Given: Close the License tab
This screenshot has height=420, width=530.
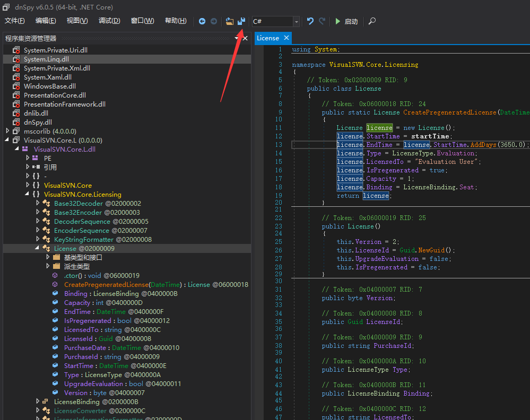Looking at the screenshot, I should click(286, 38).
